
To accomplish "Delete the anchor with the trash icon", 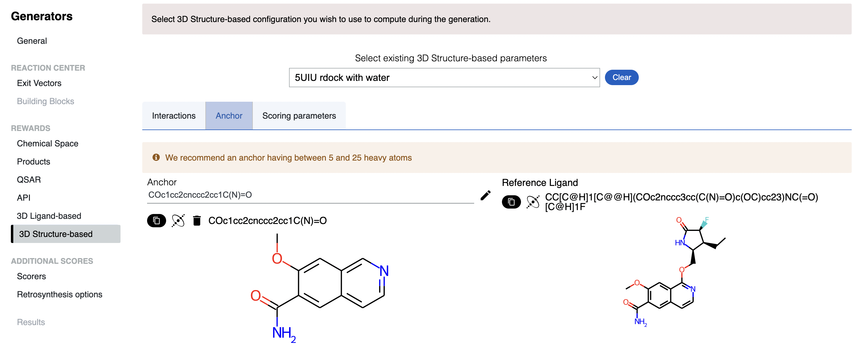I will pyautogui.click(x=197, y=221).
